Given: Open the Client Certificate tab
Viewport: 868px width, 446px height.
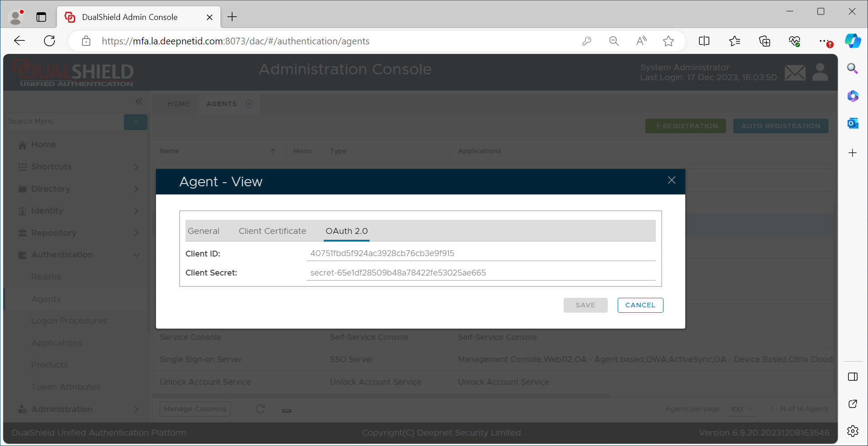Looking at the screenshot, I should 272,231.
